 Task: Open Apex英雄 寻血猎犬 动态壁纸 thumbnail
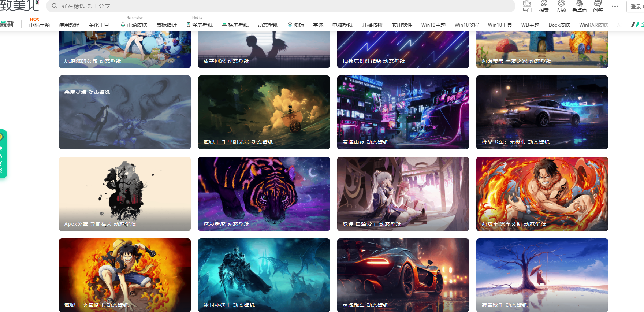pos(125,194)
